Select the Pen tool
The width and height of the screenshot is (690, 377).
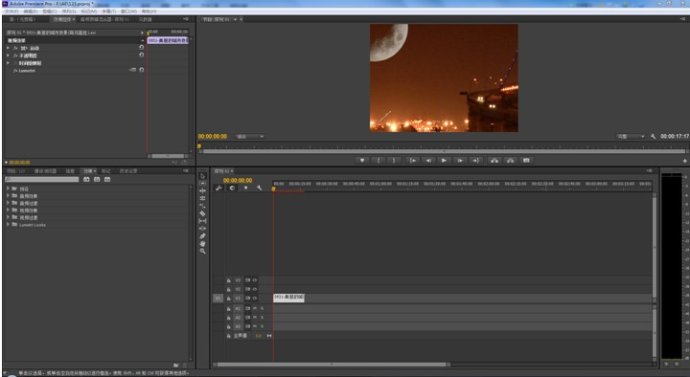pyautogui.click(x=202, y=236)
